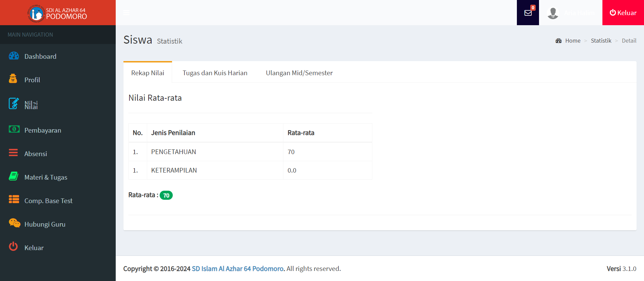644x281 pixels.
Task: Switch to Tugas dan Kuis Harian tab
Action: click(x=215, y=73)
